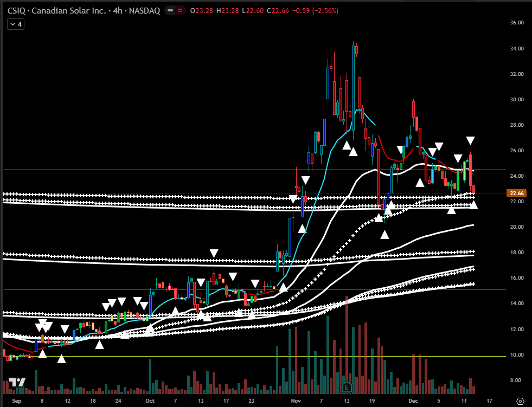
Task: Click the date label 11 on time axis
Action: point(464,401)
